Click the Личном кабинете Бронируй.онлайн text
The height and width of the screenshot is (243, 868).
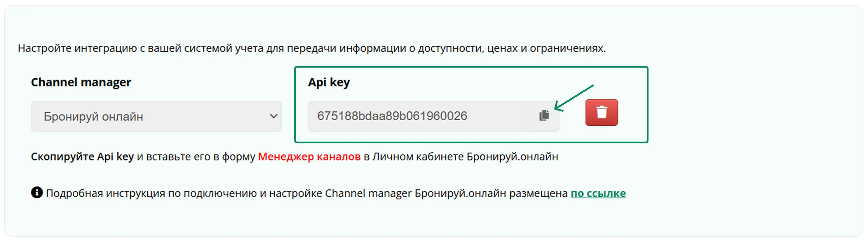(465, 156)
